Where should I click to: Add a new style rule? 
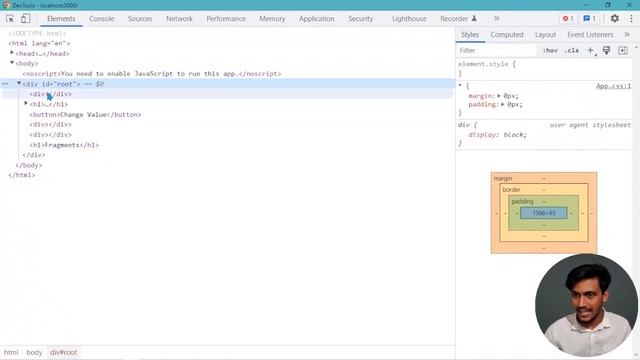tap(591, 50)
